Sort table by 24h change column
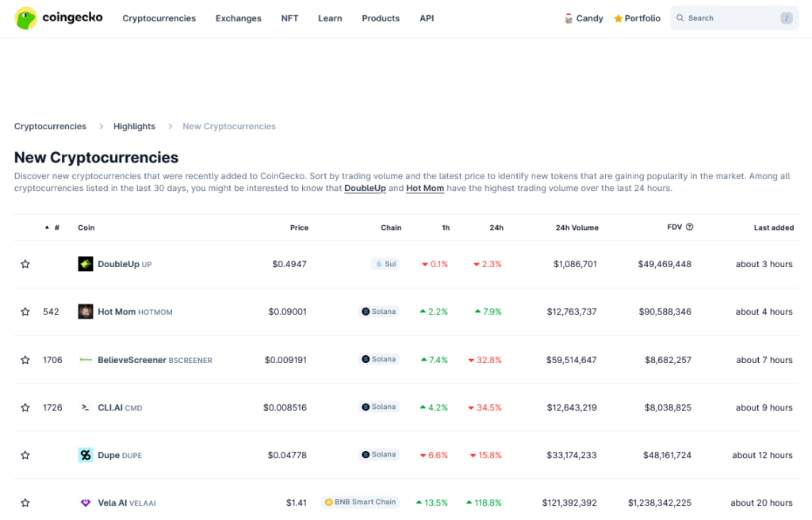 coord(496,227)
